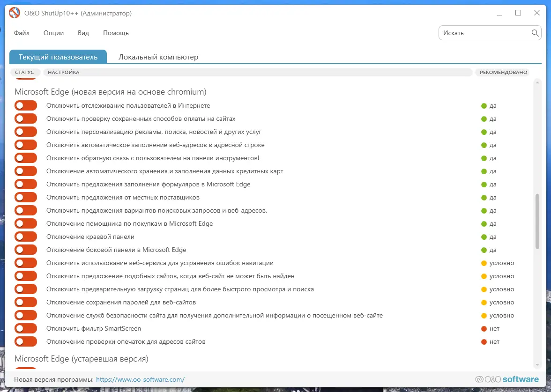Screen dimensions: 551x392
Task: Click 'нет' label for SmartScreen row
Action: (494, 329)
